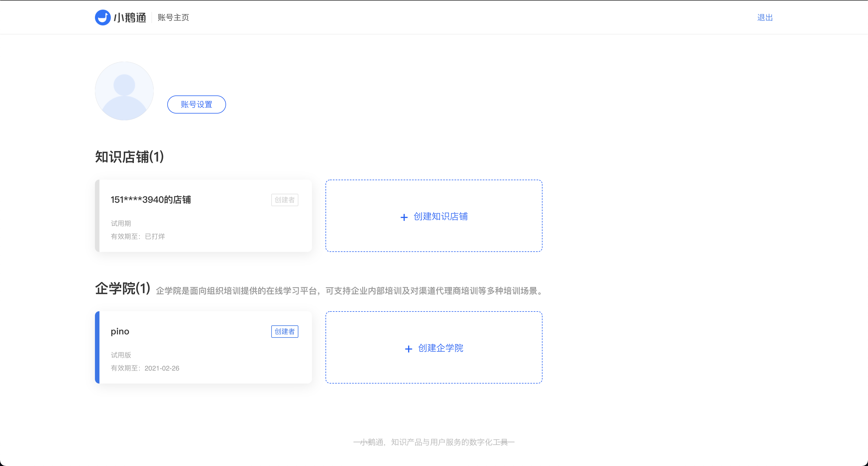Select the 创建者 badge on the pino card
This screenshot has width=868, height=466.
point(285,331)
